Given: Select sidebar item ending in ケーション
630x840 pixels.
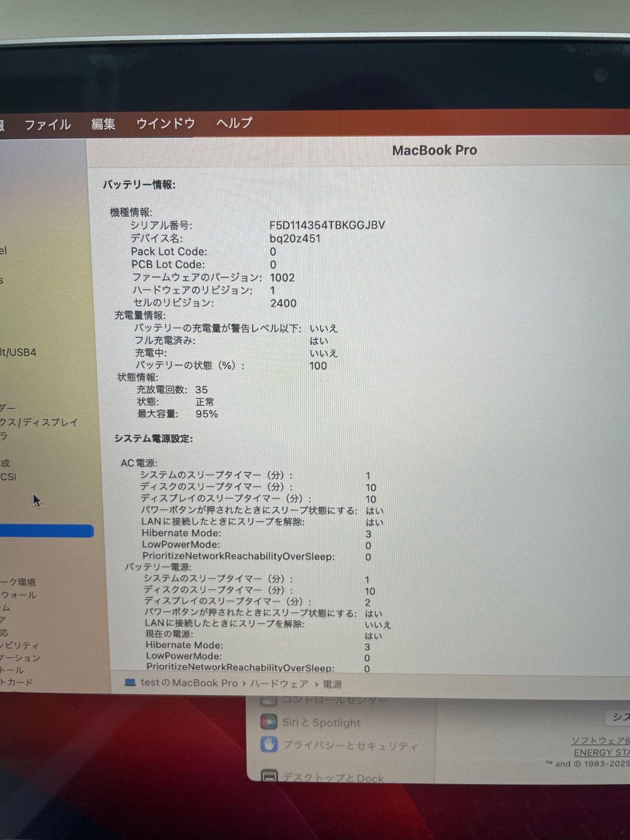Looking at the screenshot, I should click(x=20, y=657).
